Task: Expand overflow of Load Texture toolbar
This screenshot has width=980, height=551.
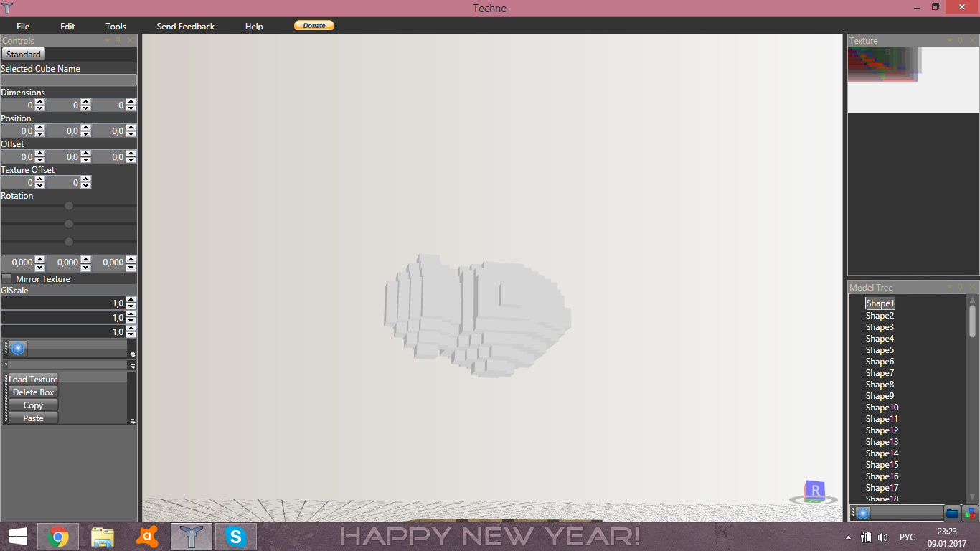Action: pos(132,421)
